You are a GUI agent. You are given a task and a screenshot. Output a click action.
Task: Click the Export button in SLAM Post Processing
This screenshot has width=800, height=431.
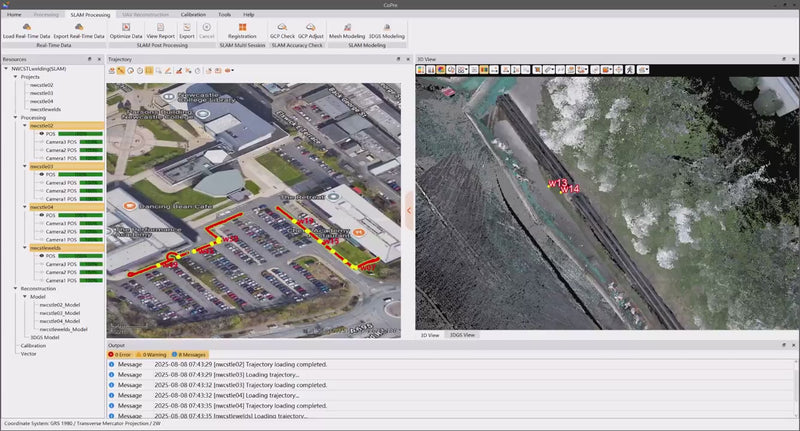(x=187, y=29)
